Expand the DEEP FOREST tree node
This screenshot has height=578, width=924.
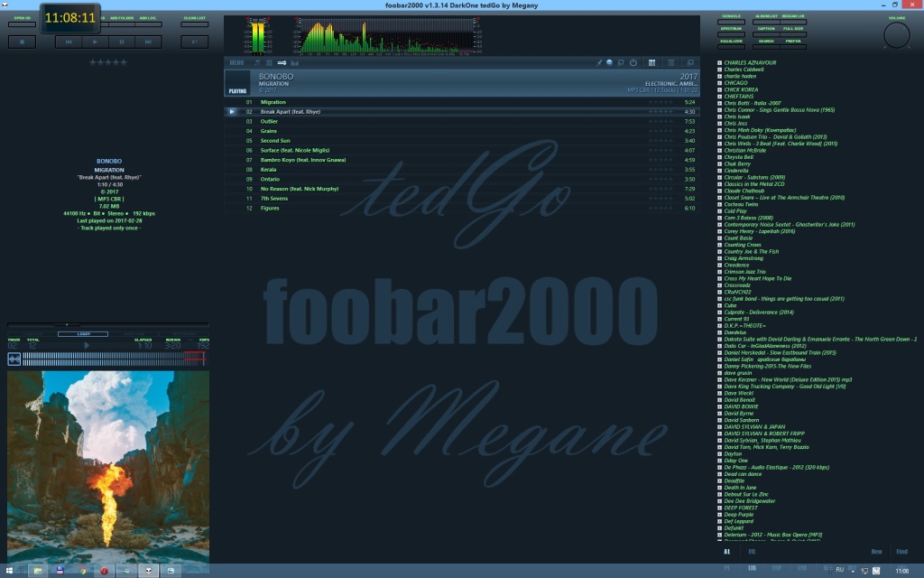click(x=719, y=508)
